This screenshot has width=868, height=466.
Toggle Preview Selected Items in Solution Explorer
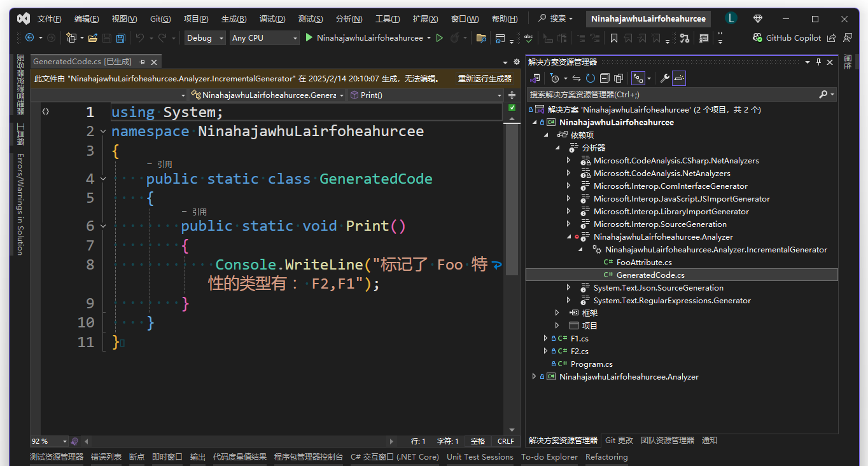(x=679, y=78)
